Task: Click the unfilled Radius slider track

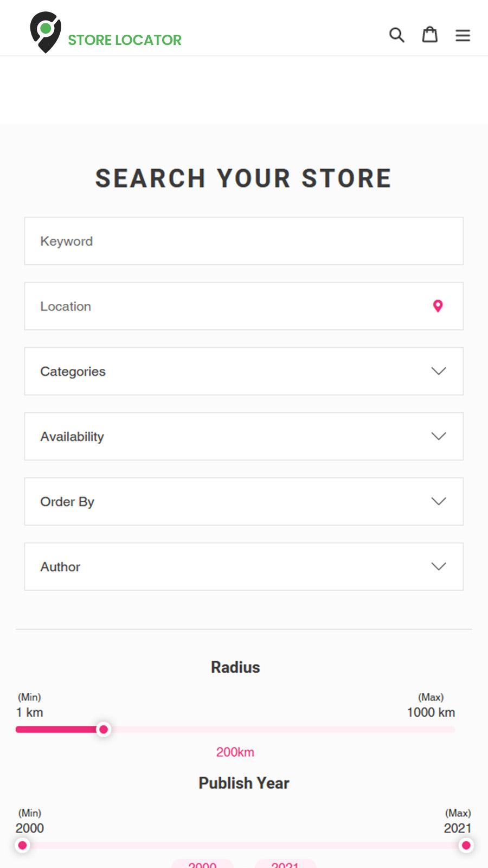Action: coord(282,730)
